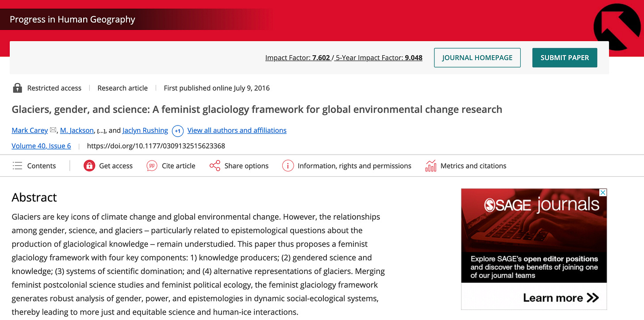Click First published online July 9, 2016

[x=217, y=88]
